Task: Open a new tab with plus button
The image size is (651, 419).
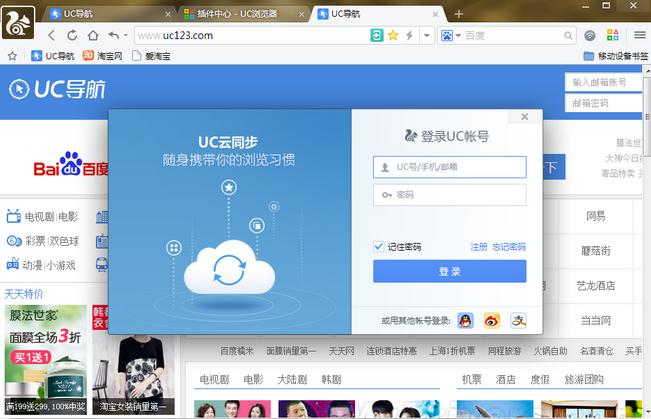Action: tap(458, 14)
